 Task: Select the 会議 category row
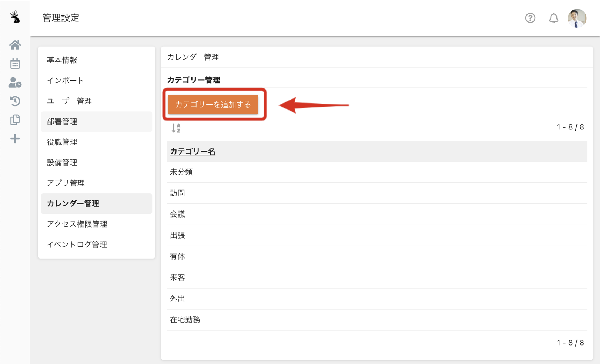click(x=177, y=214)
